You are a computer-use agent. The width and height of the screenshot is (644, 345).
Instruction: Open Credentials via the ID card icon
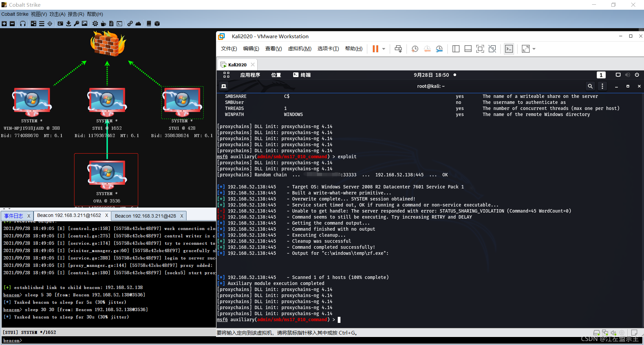click(60, 23)
